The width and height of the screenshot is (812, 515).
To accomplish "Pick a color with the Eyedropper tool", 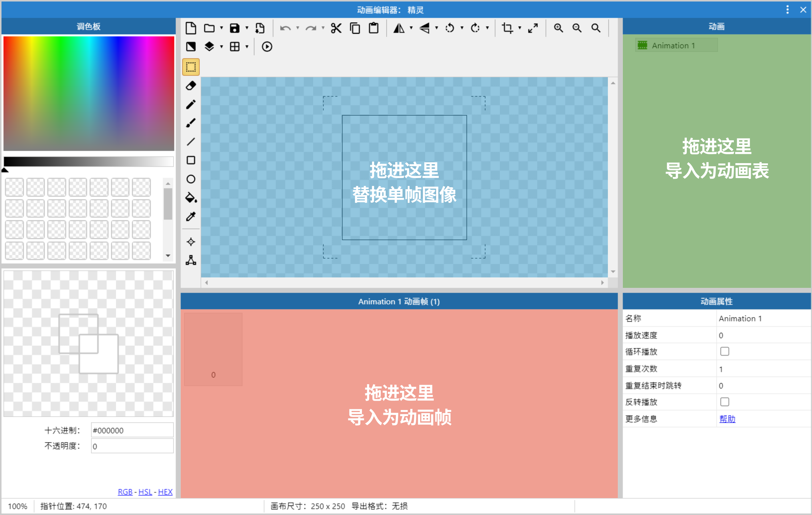I will [191, 216].
